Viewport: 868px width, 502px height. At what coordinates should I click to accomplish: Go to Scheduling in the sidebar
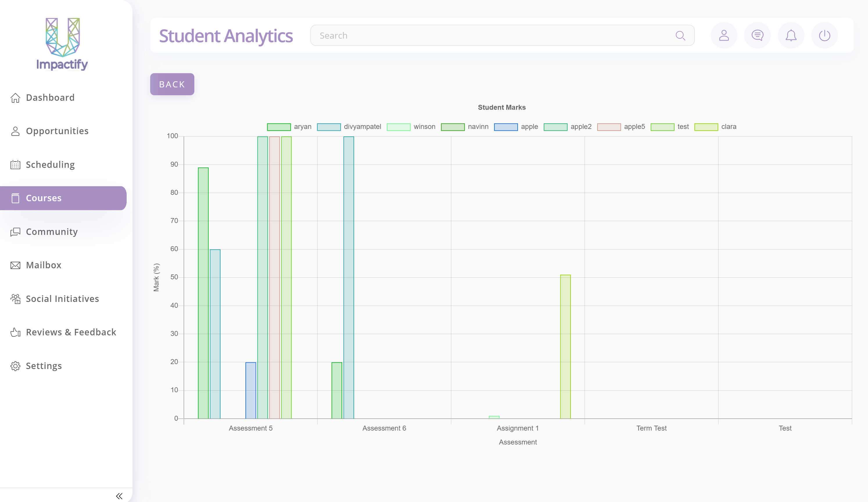pyautogui.click(x=50, y=165)
